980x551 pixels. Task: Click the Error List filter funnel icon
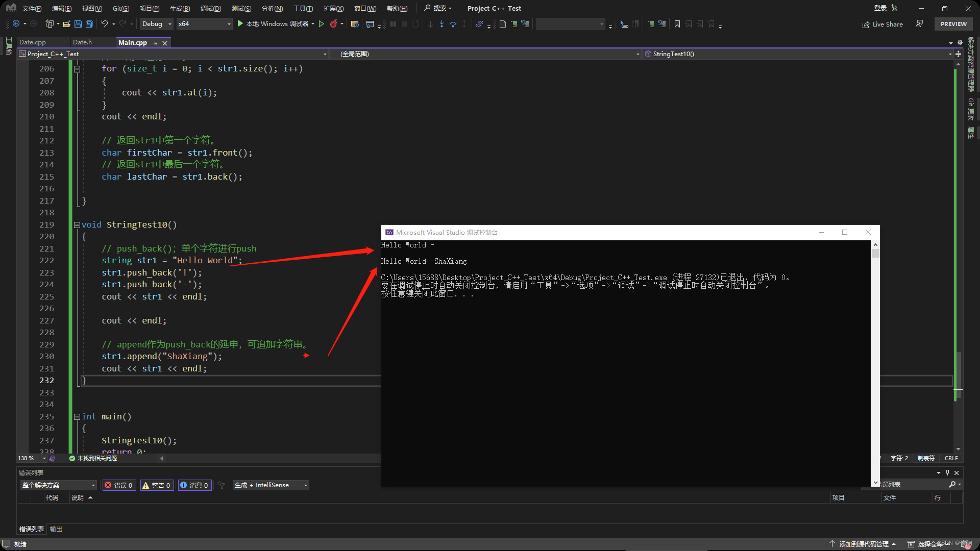click(221, 485)
